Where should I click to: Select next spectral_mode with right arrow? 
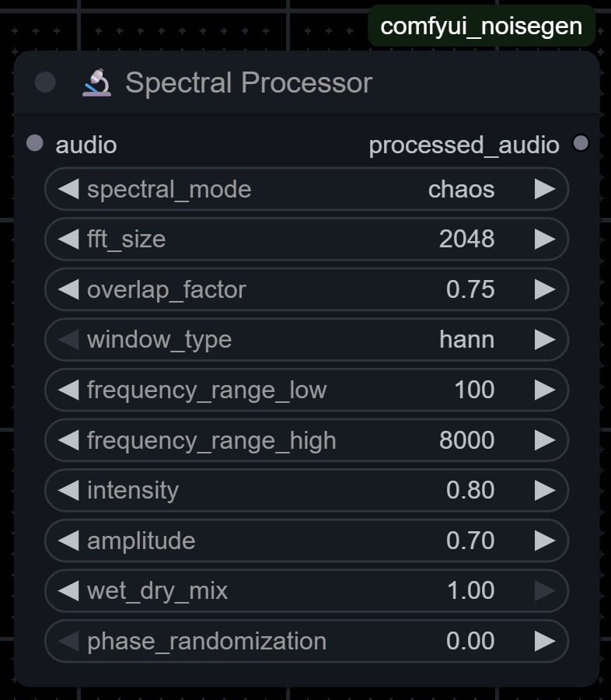coord(545,189)
